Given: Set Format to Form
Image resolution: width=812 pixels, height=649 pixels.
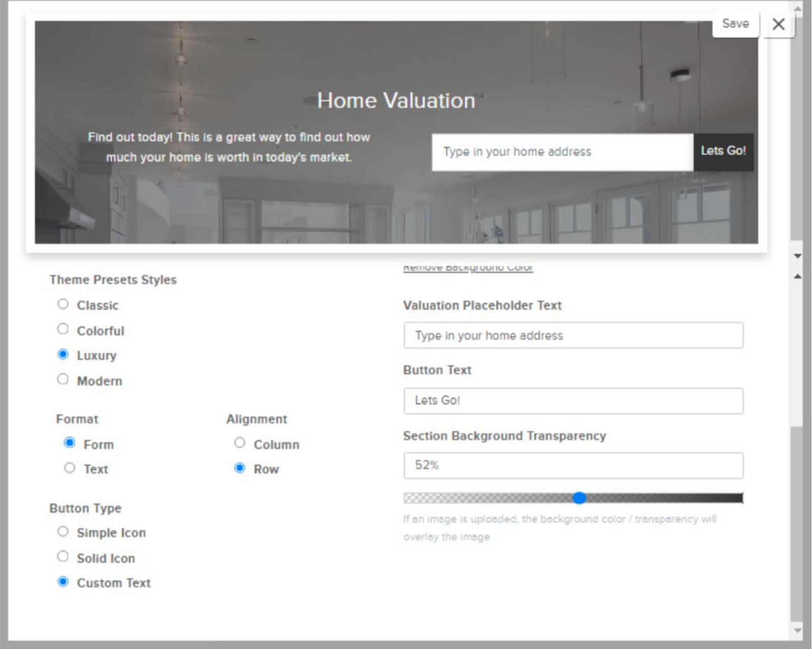Looking at the screenshot, I should [x=70, y=443].
